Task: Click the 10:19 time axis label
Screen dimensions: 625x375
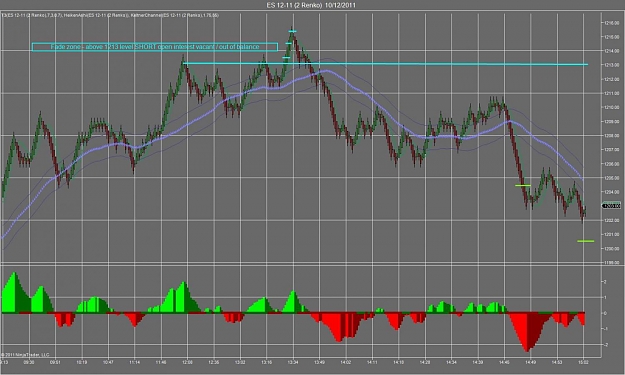Action: pos(82,362)
